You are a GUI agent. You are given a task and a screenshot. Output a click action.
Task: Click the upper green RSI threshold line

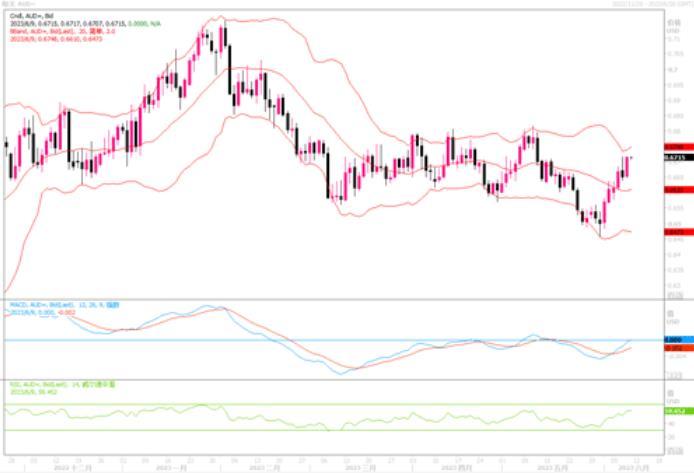pos(300,405)
